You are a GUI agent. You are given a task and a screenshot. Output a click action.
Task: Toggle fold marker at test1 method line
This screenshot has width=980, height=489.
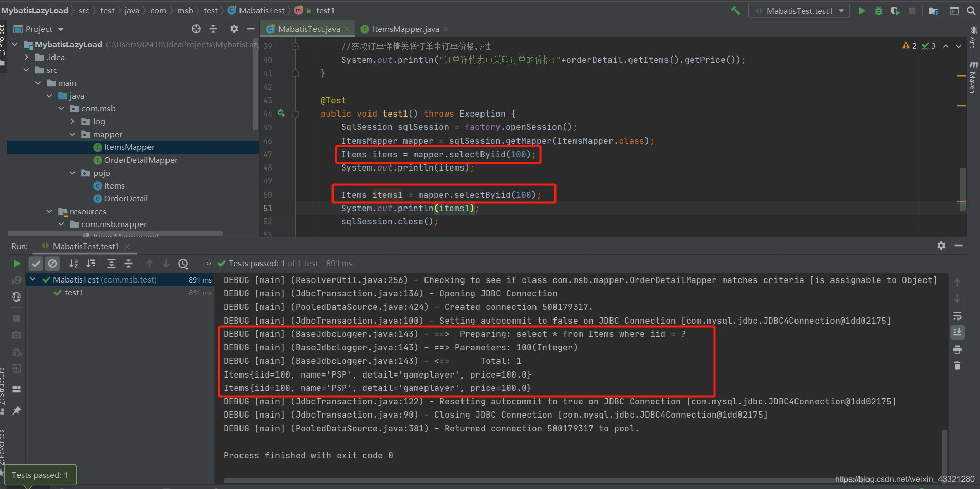[295, 114]
